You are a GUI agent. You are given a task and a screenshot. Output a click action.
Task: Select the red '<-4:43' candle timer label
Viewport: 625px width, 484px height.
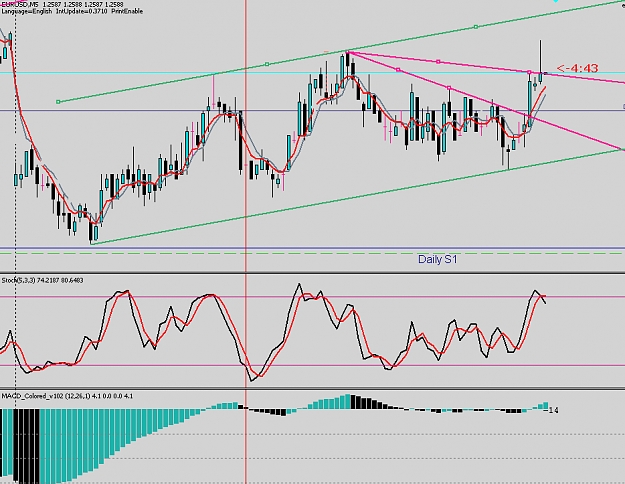pyautogui.click(x=578, y=69)
